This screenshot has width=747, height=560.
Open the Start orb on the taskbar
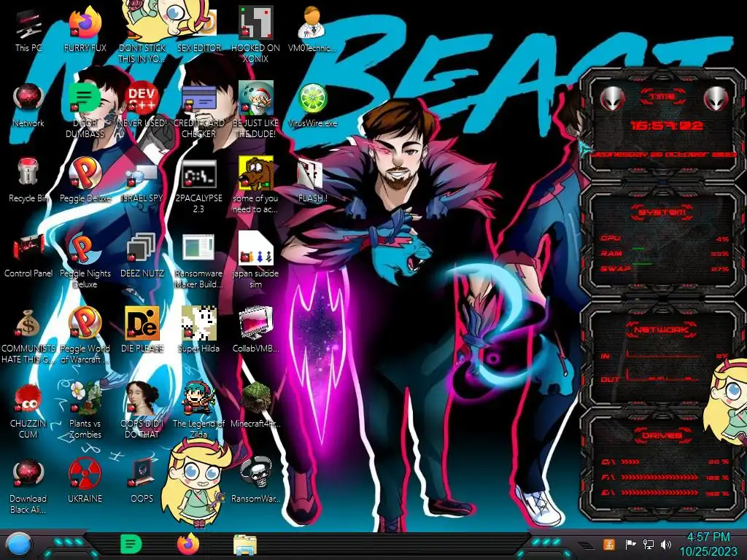pyautogui.click(x=19, y=545)
